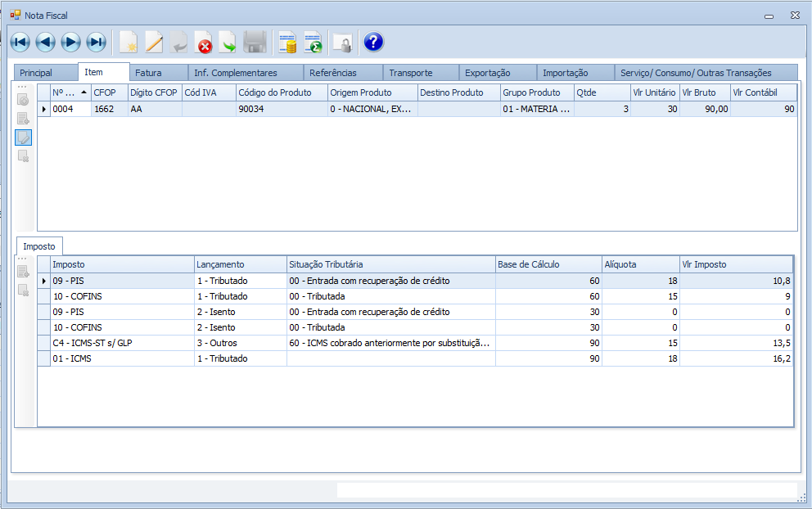The image size is (812, 509).
Task: Open the blue help question mark
Action: click(x=373, y=42)
